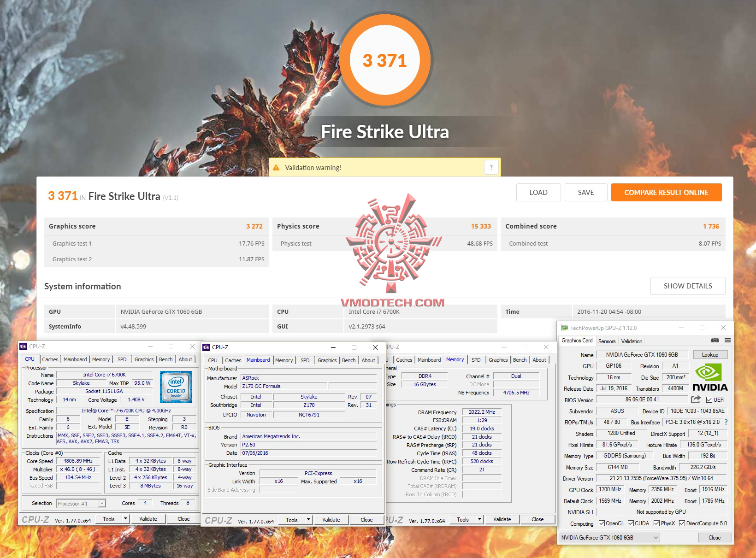
Task: Take a GPU-Z screenshot with the camera icon
Action: coord(715,341)
